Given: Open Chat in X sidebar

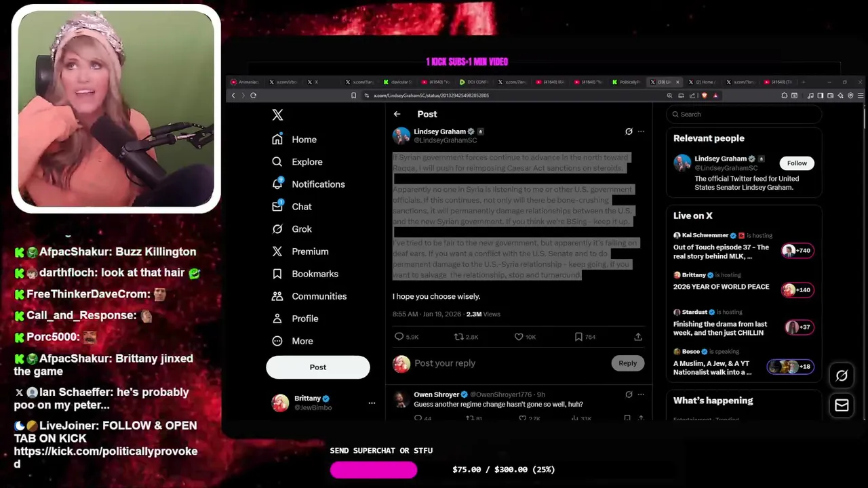Looking at the screenshot, I should point(292,207).
